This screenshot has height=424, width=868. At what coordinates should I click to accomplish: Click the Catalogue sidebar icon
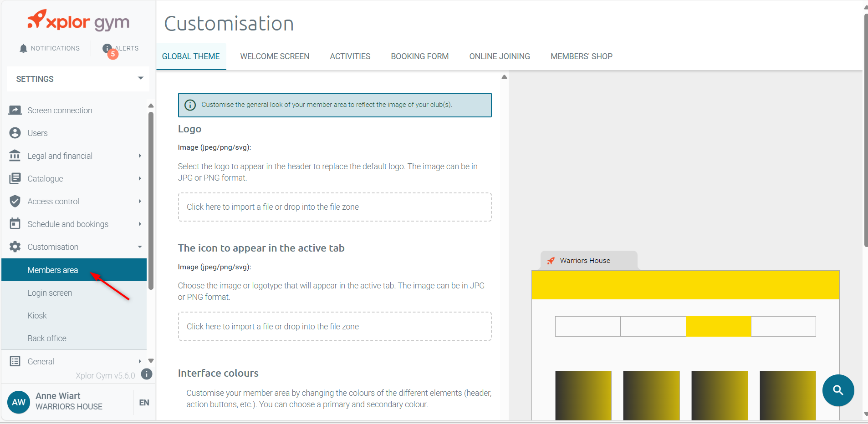click(15, 178)
